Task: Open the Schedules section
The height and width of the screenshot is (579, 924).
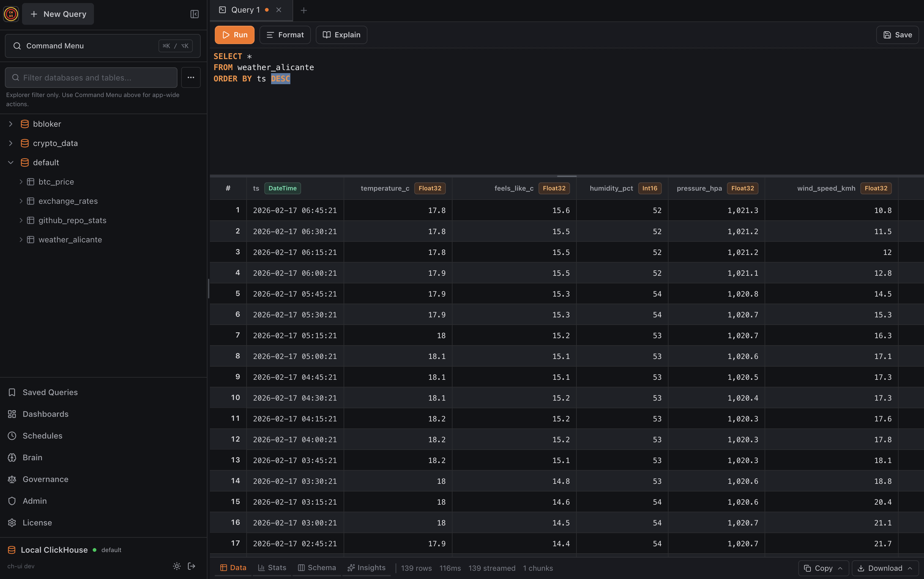Action: (x=42, y=435)
